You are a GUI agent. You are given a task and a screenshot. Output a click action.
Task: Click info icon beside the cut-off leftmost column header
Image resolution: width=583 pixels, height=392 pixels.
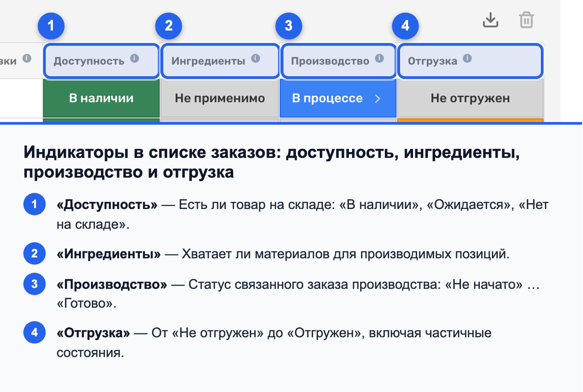coord(27,58)
